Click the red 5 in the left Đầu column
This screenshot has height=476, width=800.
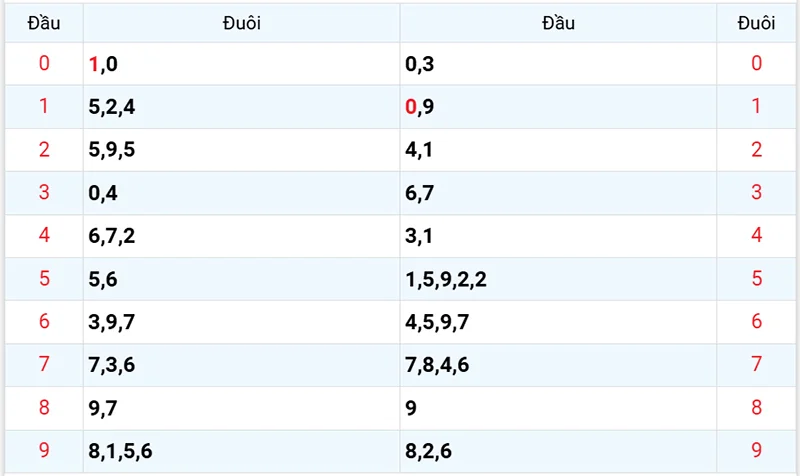click(43, 279)
